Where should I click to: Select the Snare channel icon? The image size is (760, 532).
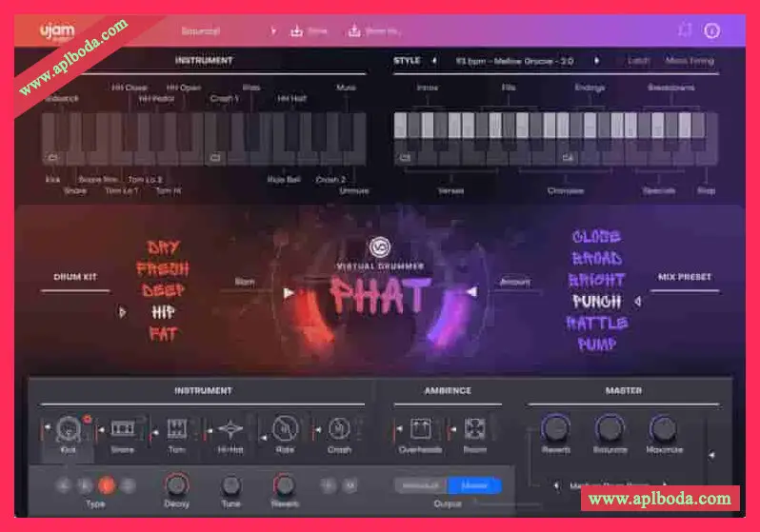click(x=123, y=428)
